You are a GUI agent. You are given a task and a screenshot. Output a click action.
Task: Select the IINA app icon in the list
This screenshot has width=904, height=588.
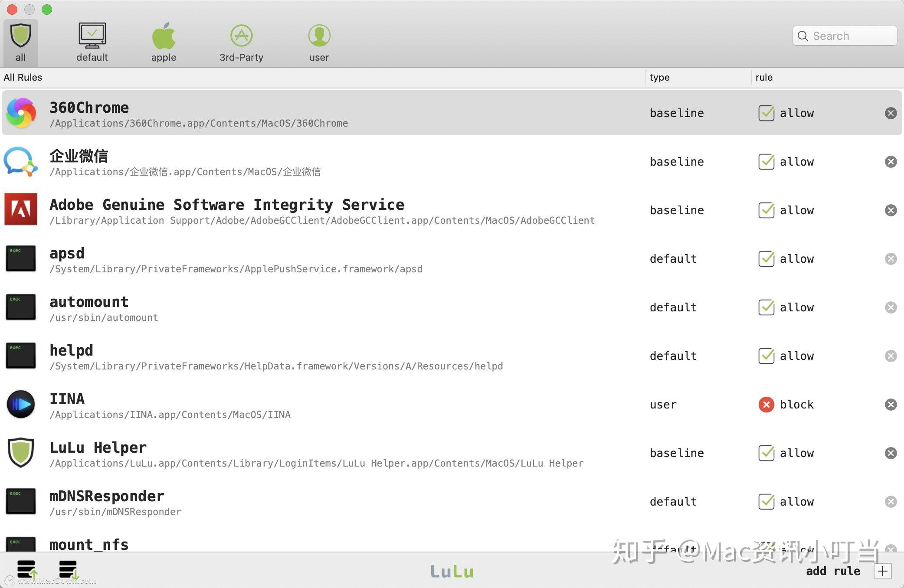click(20, 404)
